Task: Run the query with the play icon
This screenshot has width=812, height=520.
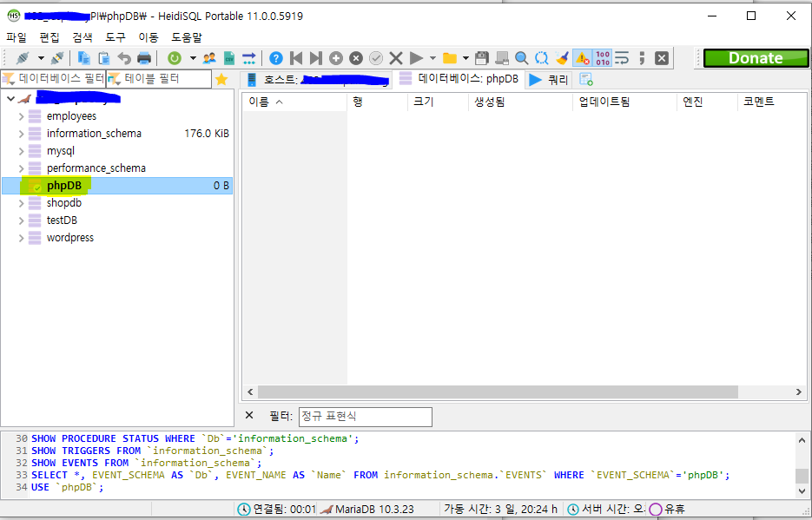Action: (x=416, y=58)
